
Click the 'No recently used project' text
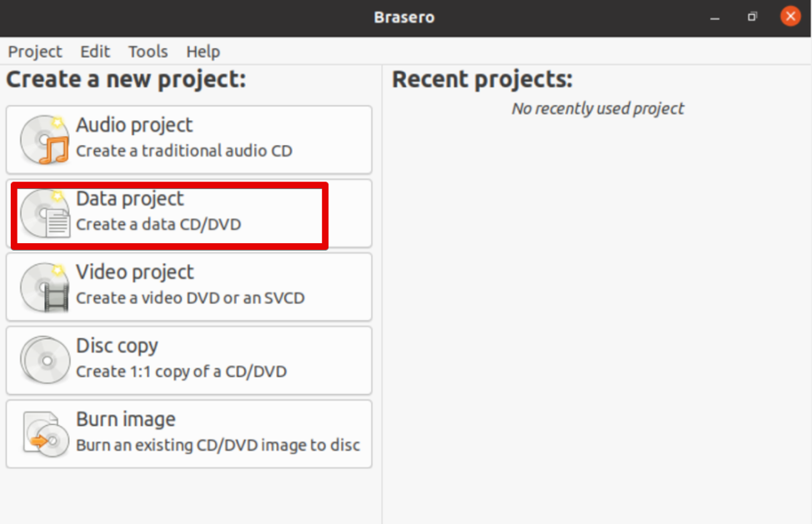point(598,108)
